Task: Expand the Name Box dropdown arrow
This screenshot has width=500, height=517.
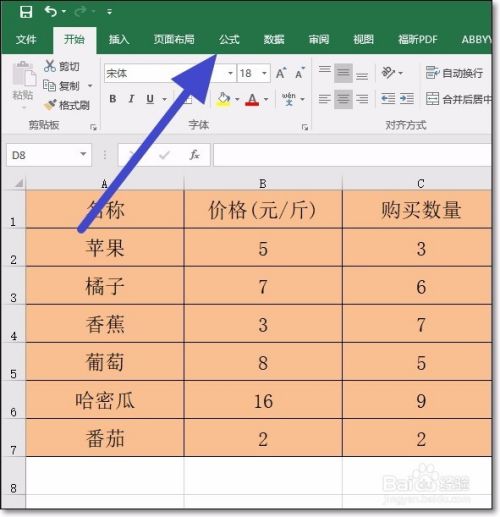Action: click(83, 154)
